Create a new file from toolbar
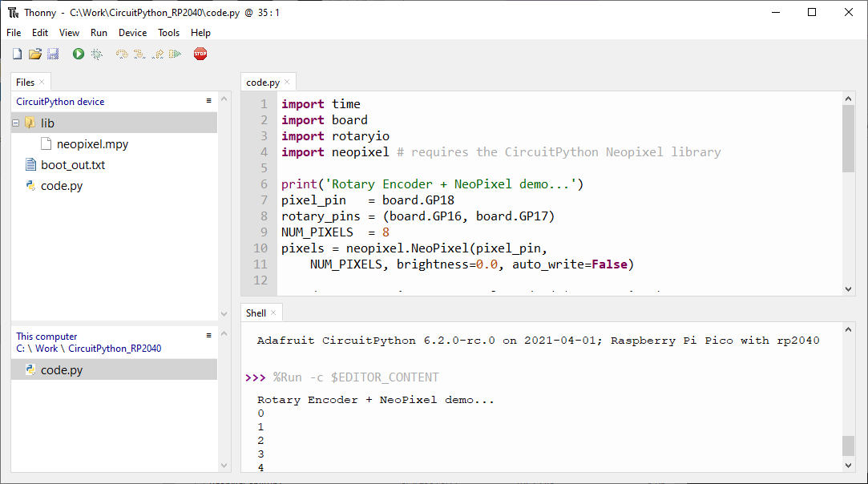 17,54
